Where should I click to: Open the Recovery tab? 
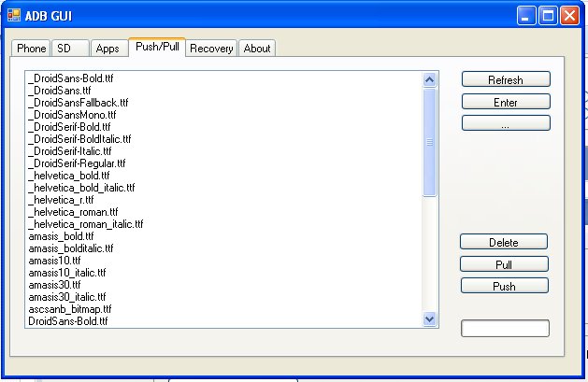[x=211, y=49]
